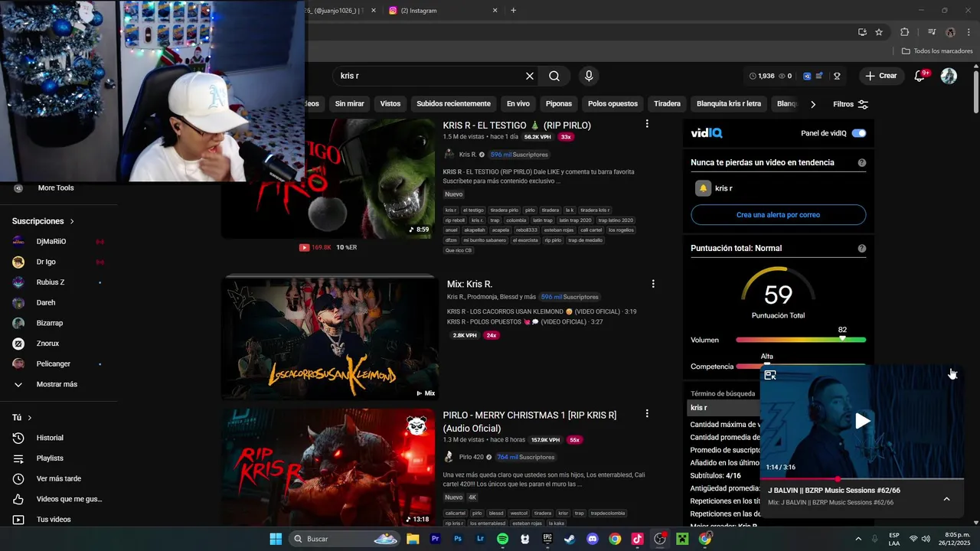Bookmark this page with the star icon
This screenshot has width=980, height=551.
coord(879,32)
